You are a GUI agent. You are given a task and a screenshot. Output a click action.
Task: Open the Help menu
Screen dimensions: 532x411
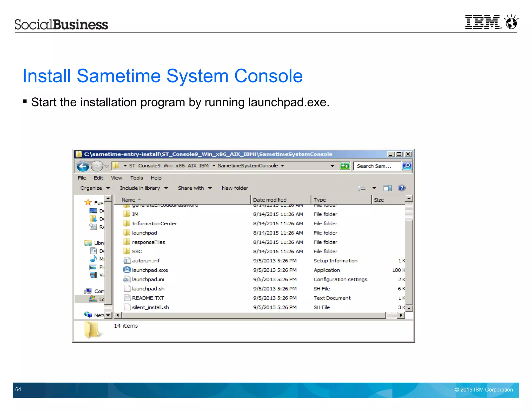[156, 178]
